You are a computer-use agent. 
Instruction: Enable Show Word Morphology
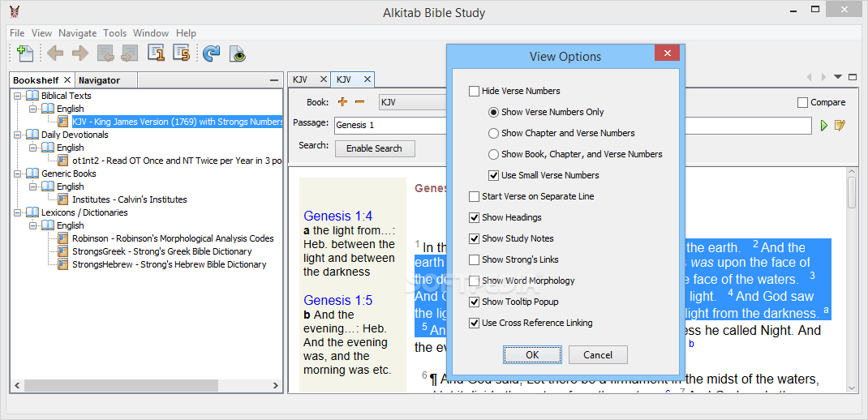[x=474, y=281]
